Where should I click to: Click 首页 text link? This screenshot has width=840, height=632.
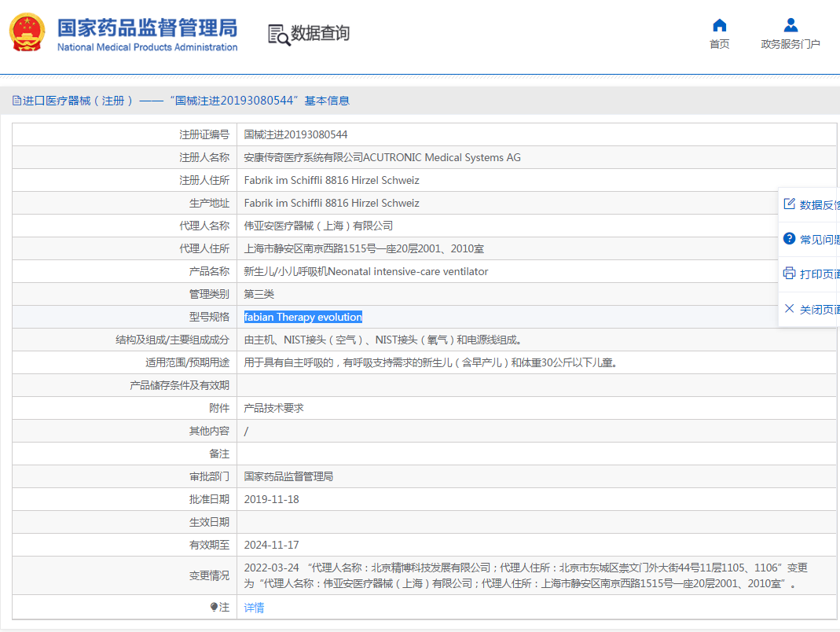point(720,44)
